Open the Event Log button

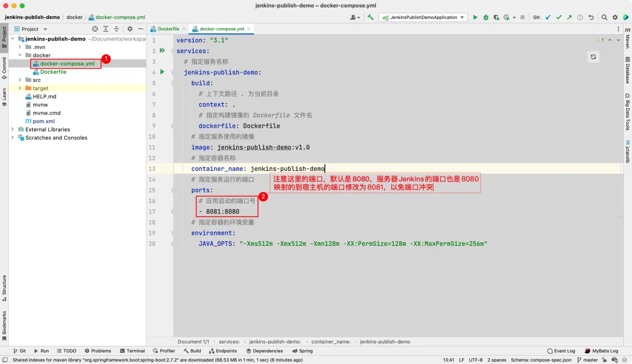(x=561, y=351)
